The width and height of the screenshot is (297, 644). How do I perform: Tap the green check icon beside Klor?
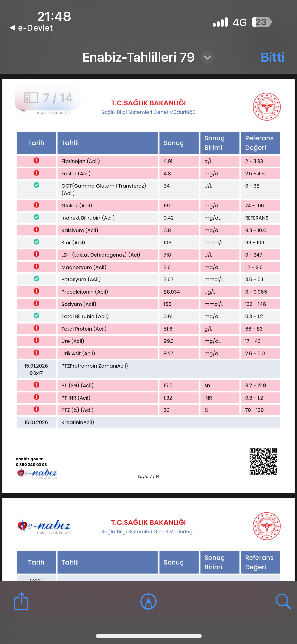coord(36,242)
